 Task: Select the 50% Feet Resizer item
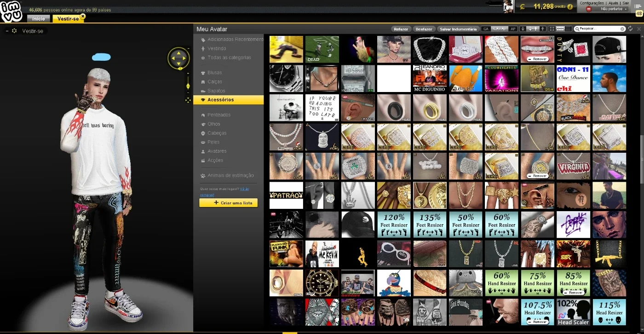pos(466,225)
